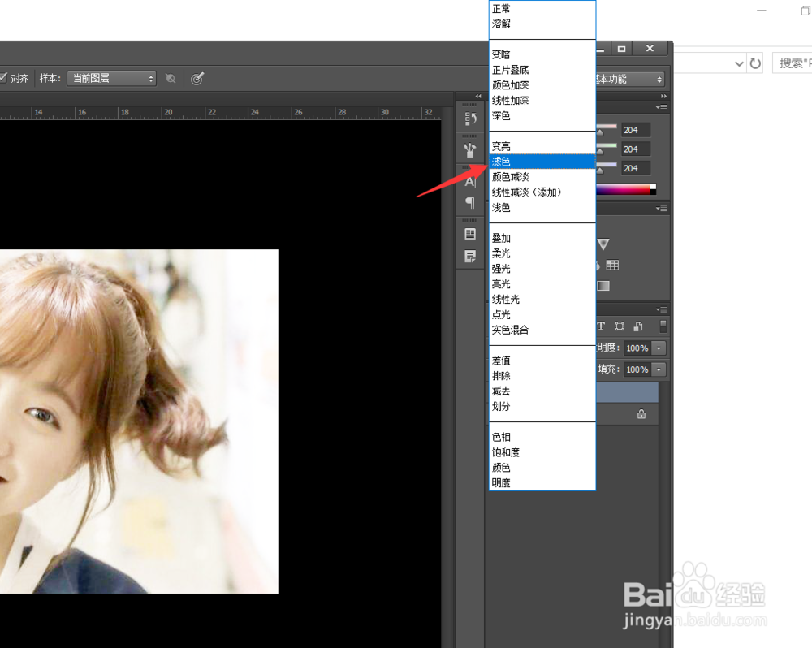Select 变亮 blend mode
812x648 pixels.
pyautogui.click(x=542, y=146)
